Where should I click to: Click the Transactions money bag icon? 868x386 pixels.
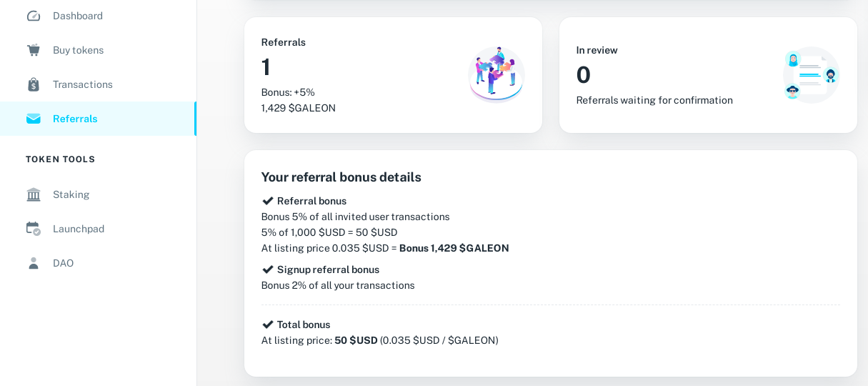[x=34, y=84]
